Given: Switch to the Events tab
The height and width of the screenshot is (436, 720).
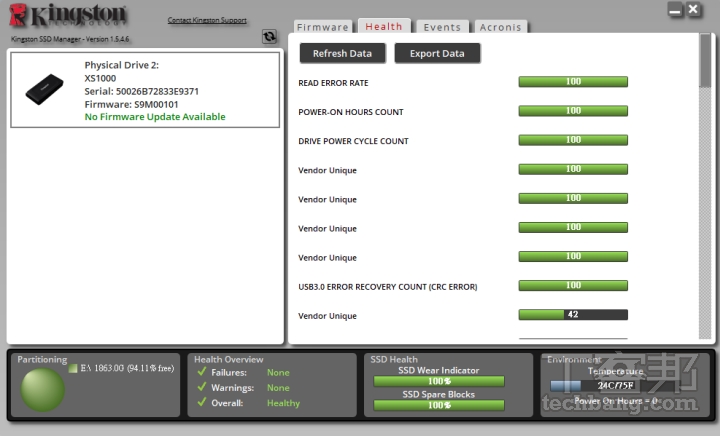Looking at the screenshot, I should coord(442,27).
